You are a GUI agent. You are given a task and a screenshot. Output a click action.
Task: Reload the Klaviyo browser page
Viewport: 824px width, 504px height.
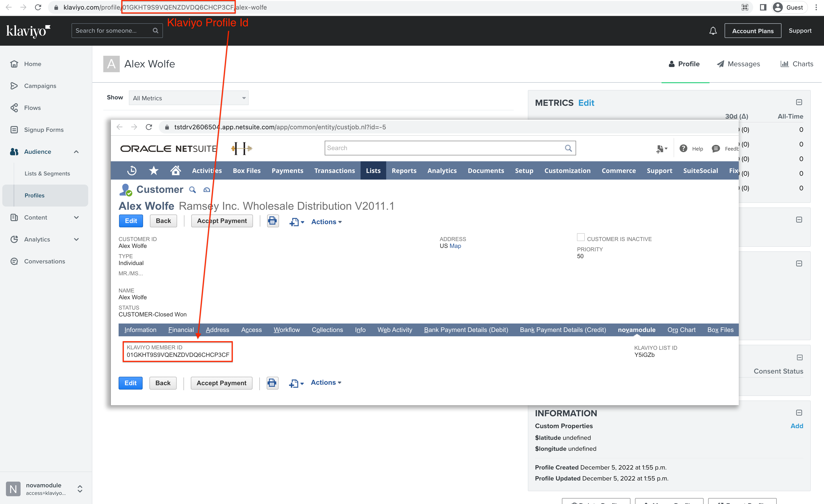(x=38, y=7)
